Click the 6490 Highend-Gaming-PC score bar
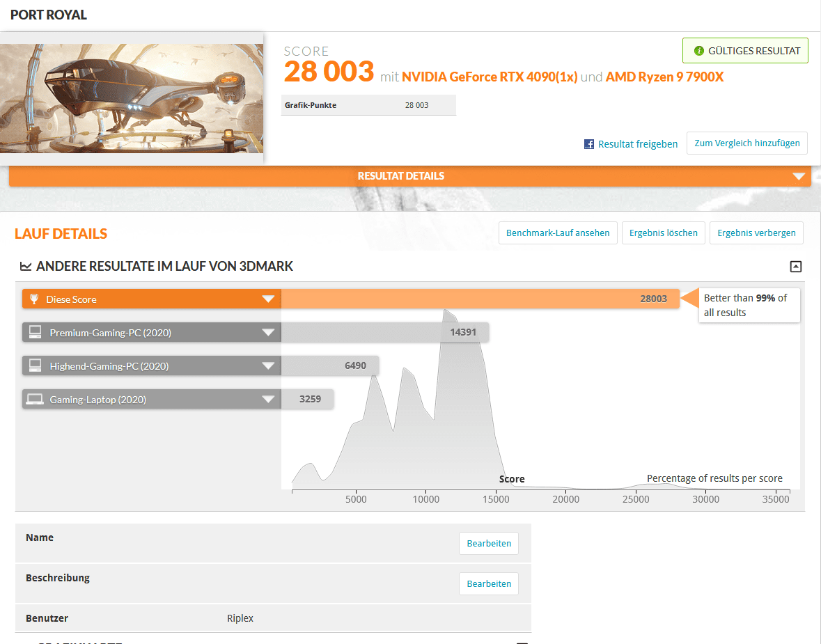Viewport: 821px width, 644px height. tap(330, 366)
